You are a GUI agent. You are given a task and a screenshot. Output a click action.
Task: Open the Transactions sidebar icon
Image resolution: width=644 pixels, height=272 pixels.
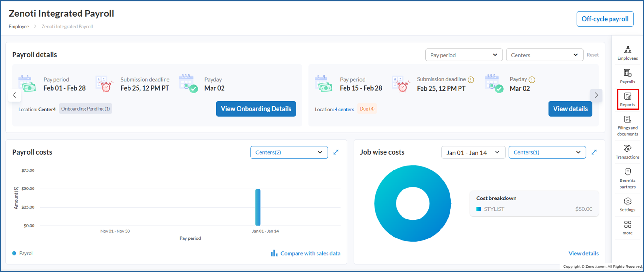coord(627,152)
